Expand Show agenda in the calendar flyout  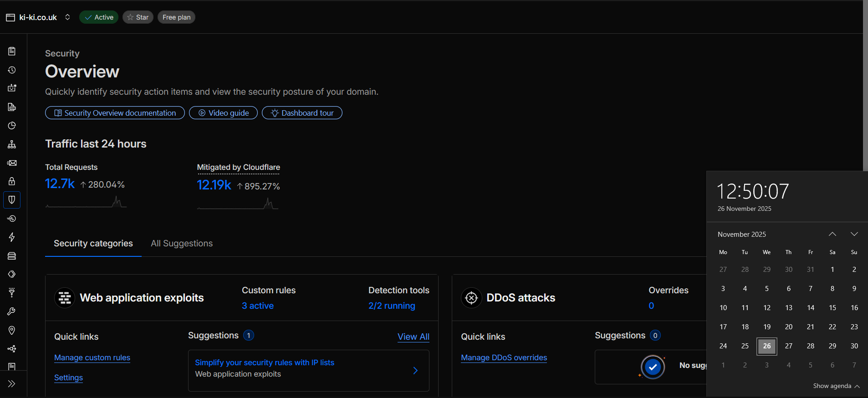pyautogui.click(x=836, y=386)
